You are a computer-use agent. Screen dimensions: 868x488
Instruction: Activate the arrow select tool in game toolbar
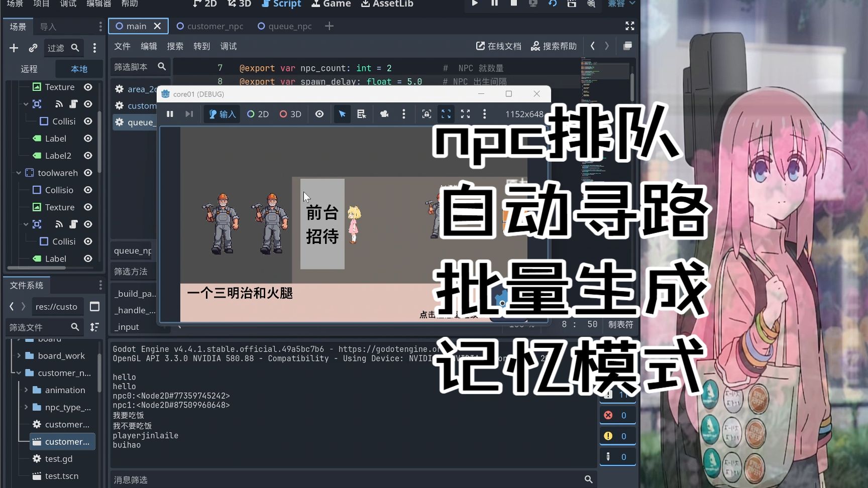click(342, 114)
